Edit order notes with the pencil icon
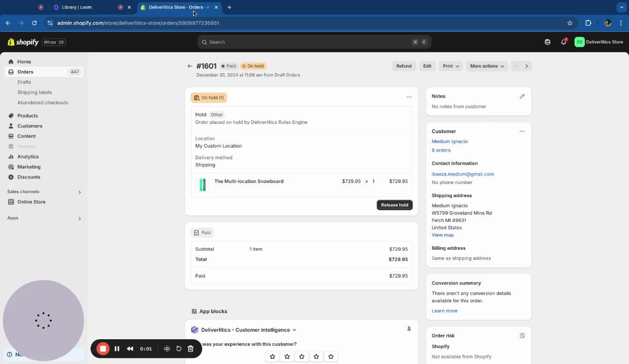The image size is (629, 364). [x=522, y=96]
